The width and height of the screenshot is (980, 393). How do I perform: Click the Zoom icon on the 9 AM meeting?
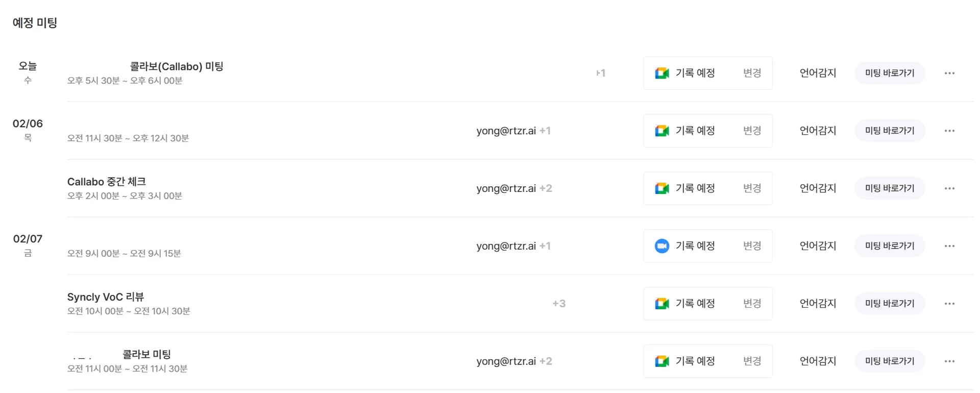[x=662, y=246]
